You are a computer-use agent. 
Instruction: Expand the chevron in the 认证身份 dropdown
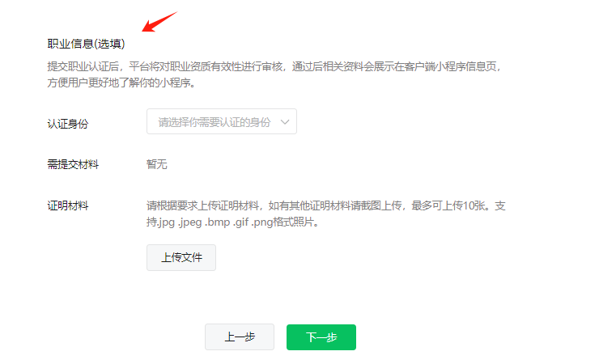click(285, 122)
